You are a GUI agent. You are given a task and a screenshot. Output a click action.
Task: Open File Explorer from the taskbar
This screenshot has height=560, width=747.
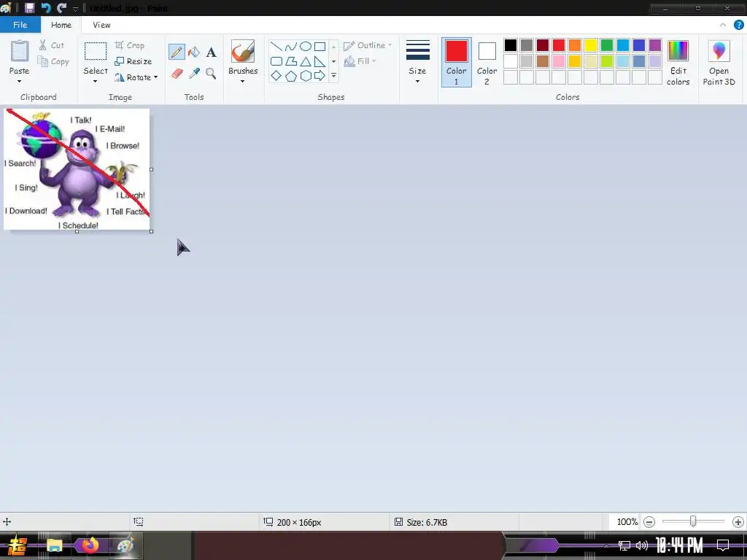(54, 545)
